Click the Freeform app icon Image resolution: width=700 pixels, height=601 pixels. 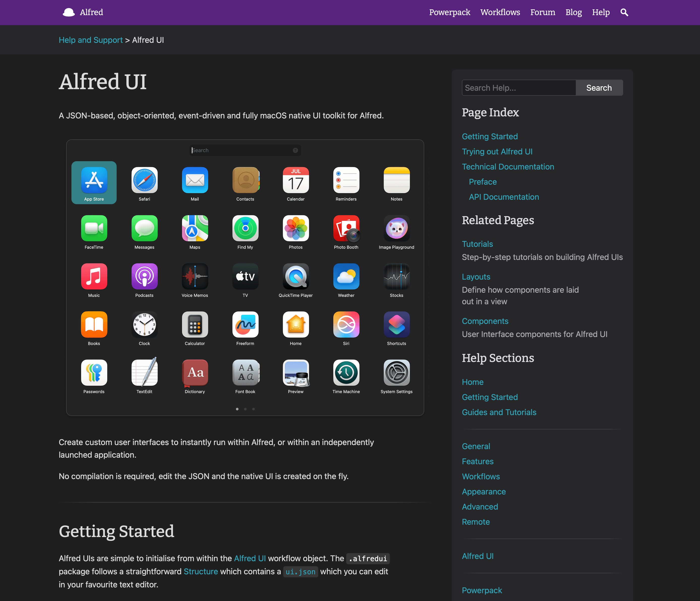point(245,324)
